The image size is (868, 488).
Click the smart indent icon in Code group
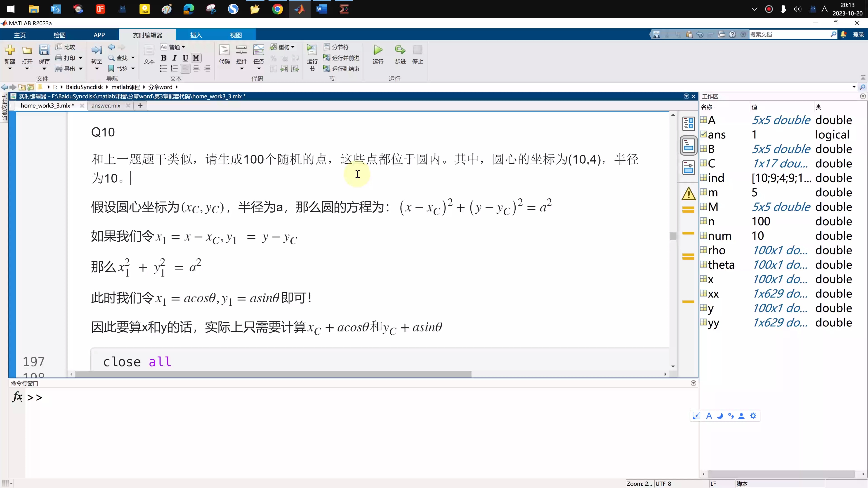tap(273, 69)
